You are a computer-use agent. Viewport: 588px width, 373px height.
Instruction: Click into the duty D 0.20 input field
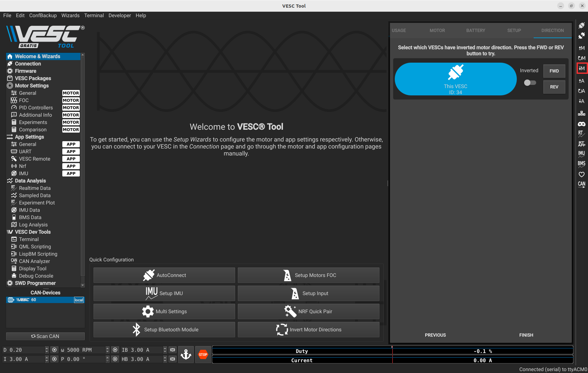point(24,350)
